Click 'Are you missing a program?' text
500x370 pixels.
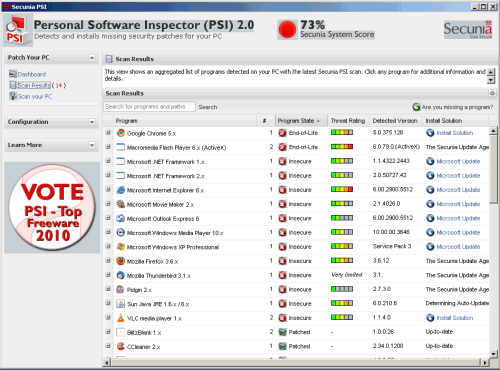coord(457,107)
